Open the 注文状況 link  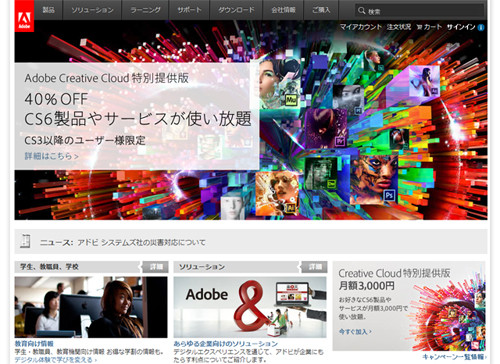point(399,27)
